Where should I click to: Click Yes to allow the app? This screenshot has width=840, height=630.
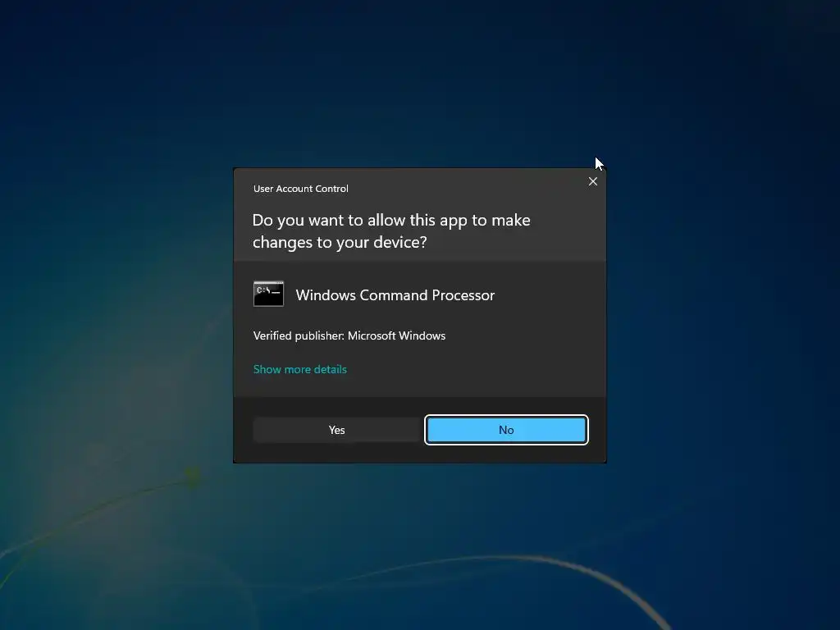tap(336, 430)
